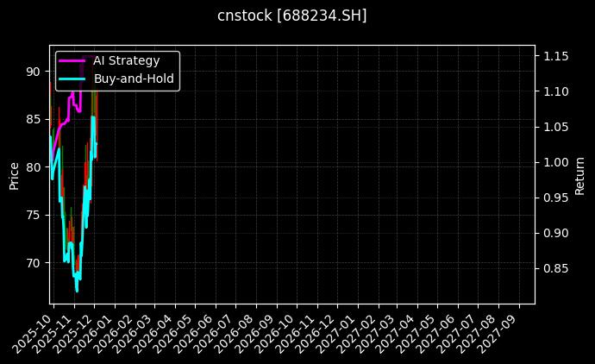Click the cyan line swatch in the legend
The height and width of the screenshot is (364, 595).
coord(71,78)
